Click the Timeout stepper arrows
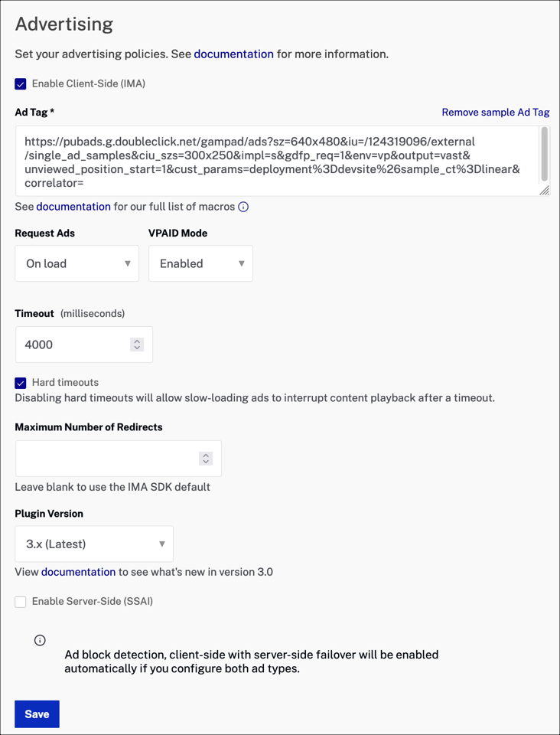The height and width of the screenshot is (735, 560). point(137,345)
